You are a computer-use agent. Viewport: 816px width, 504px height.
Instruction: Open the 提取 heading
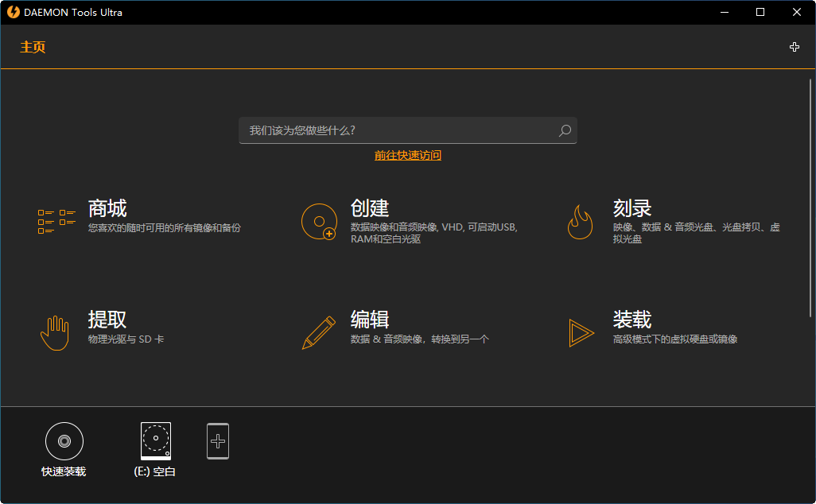107,320
